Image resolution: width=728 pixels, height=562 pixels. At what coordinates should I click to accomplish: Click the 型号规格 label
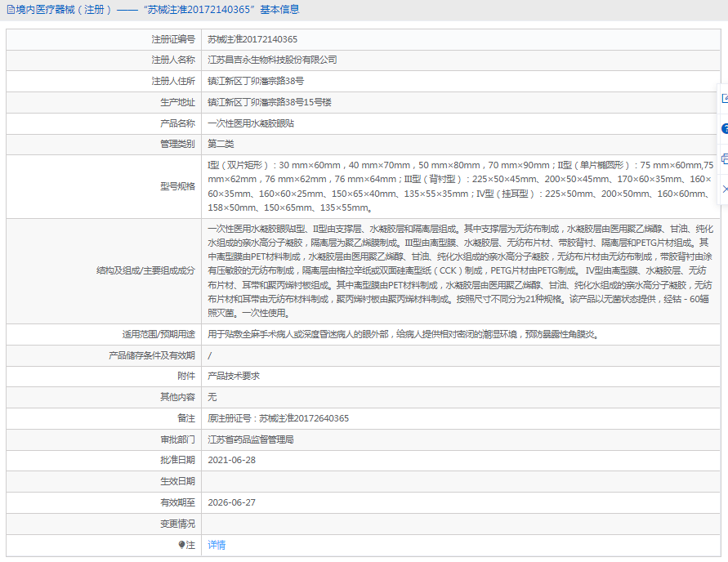pyautogui.click(x=178, y=186)
